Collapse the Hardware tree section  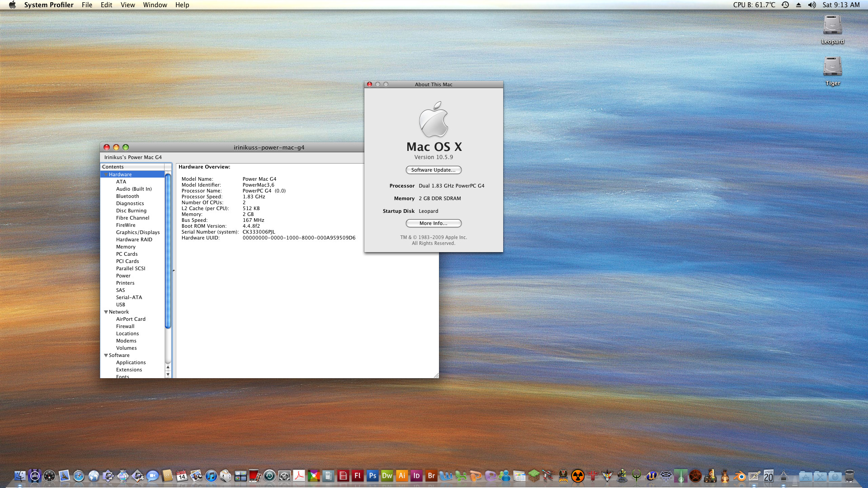point(106,175)
